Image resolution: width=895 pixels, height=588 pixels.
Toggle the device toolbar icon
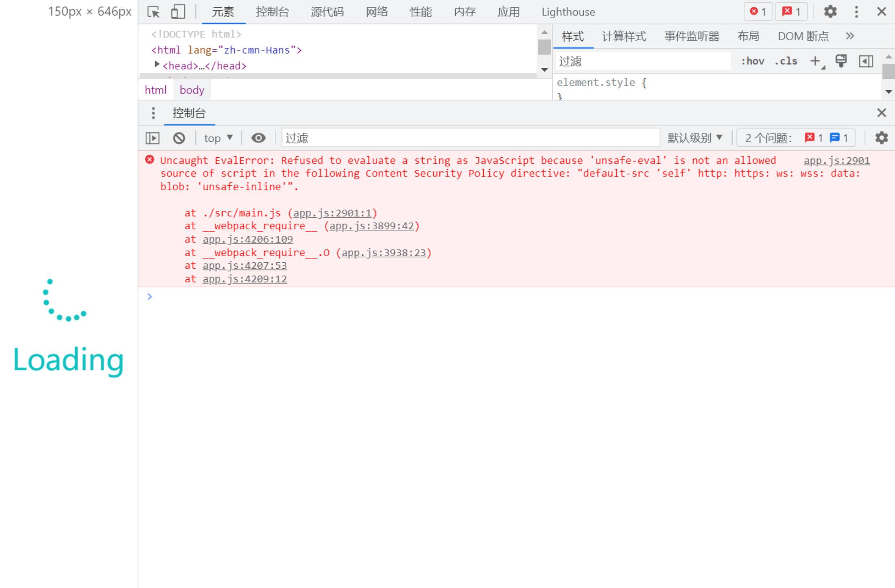pos(178,12)
